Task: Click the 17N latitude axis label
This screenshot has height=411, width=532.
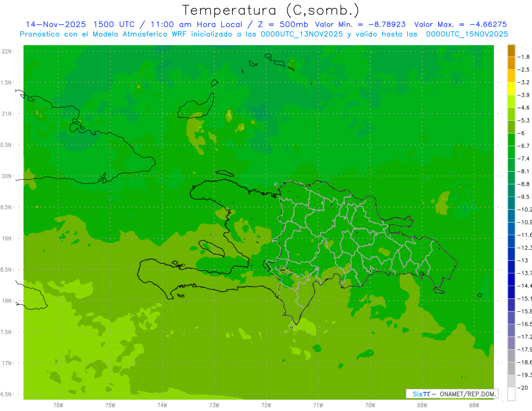Action: tap(7, 363)
